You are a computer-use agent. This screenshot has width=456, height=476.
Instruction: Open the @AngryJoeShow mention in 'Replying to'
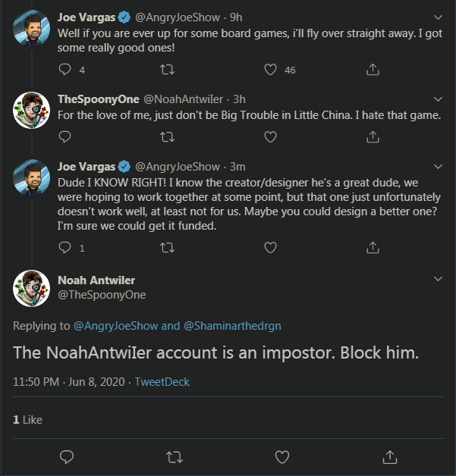[116, 326]
